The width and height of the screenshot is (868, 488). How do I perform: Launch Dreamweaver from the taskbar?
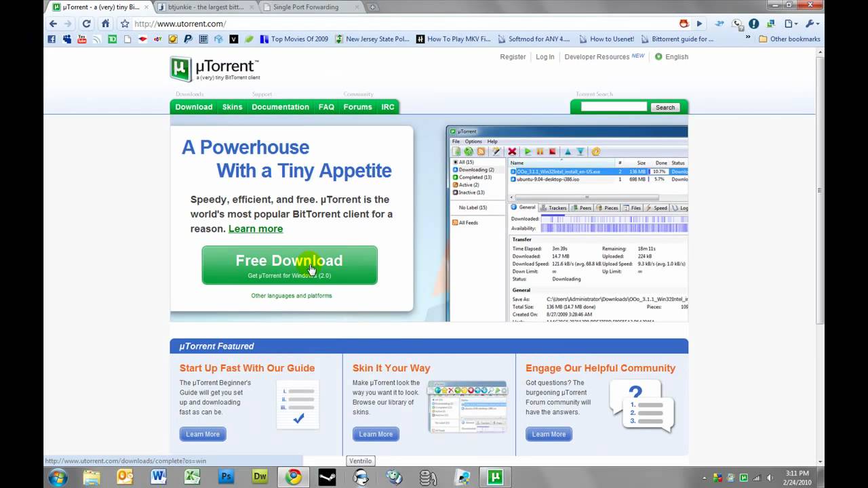pyautogui.click(x=260, y=477)
